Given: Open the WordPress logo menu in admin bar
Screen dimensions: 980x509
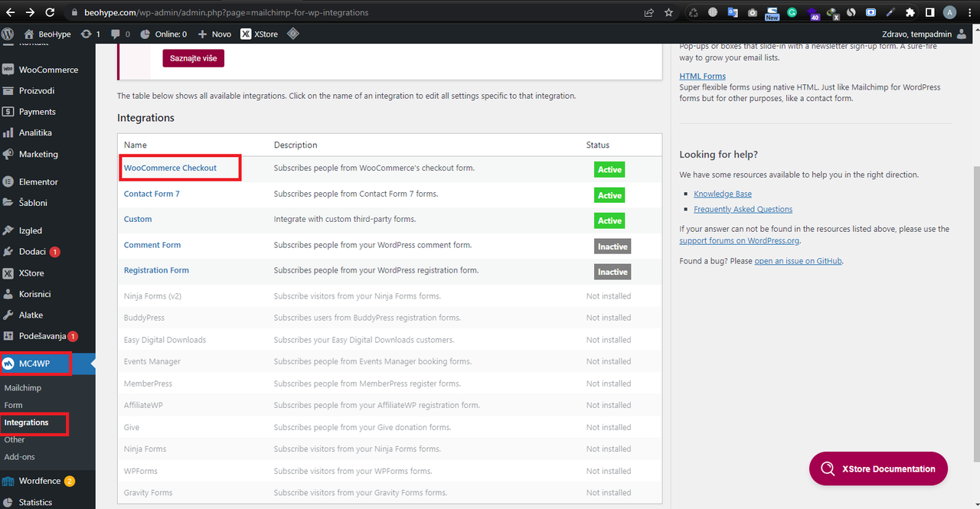Looking at the screenshot, I should click(x=8, y=34).
